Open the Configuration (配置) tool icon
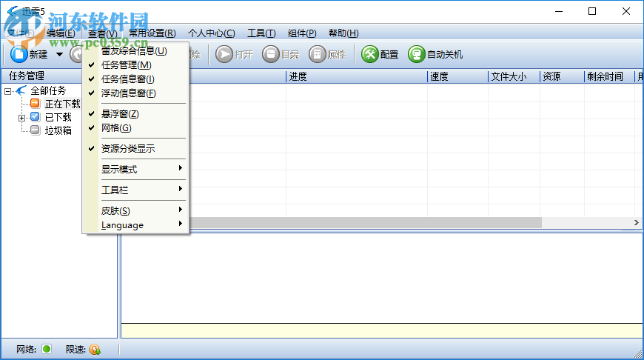 [369, 54]
